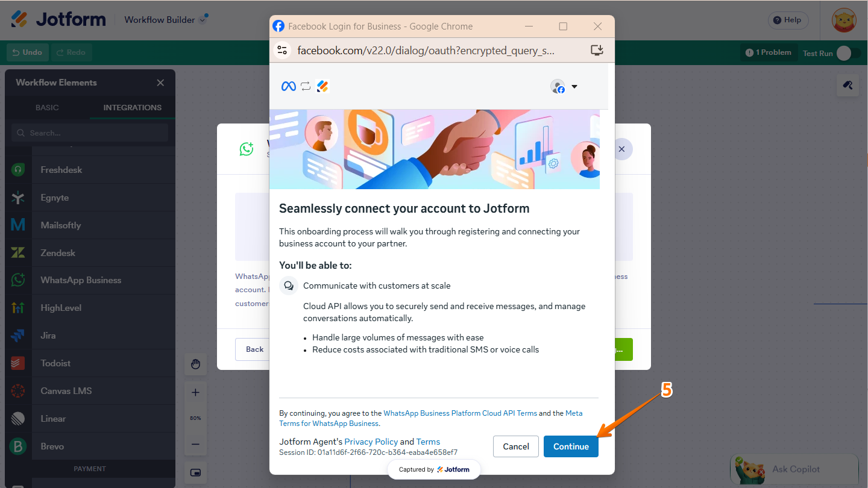Click the PAYMENT section header
The image size is (868, 488).
(x=90, y=469)
